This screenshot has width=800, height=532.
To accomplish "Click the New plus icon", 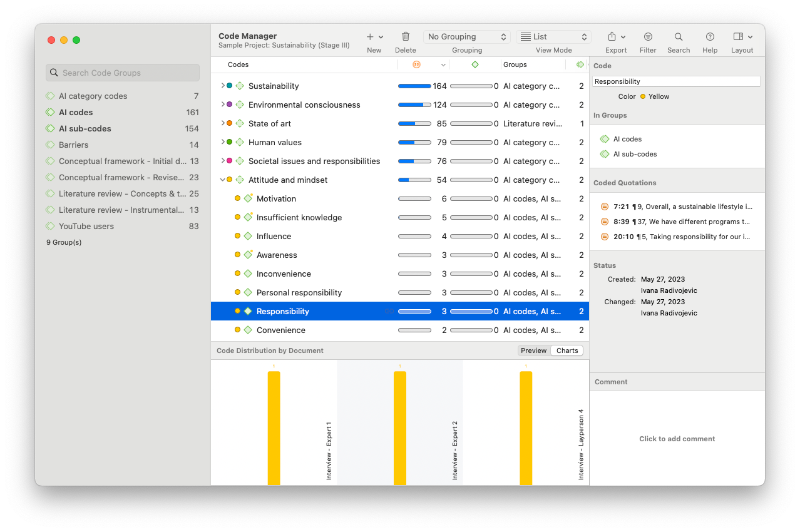I will coord(370,37).
